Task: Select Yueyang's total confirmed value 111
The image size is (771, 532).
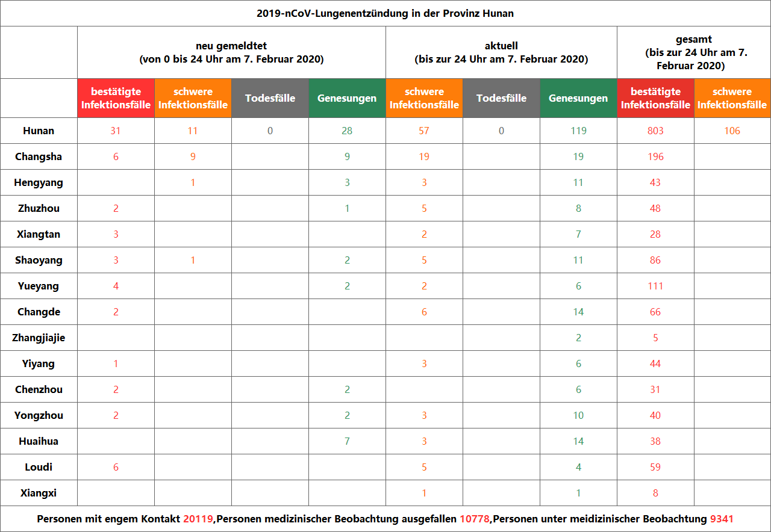Action: [655, 286]
